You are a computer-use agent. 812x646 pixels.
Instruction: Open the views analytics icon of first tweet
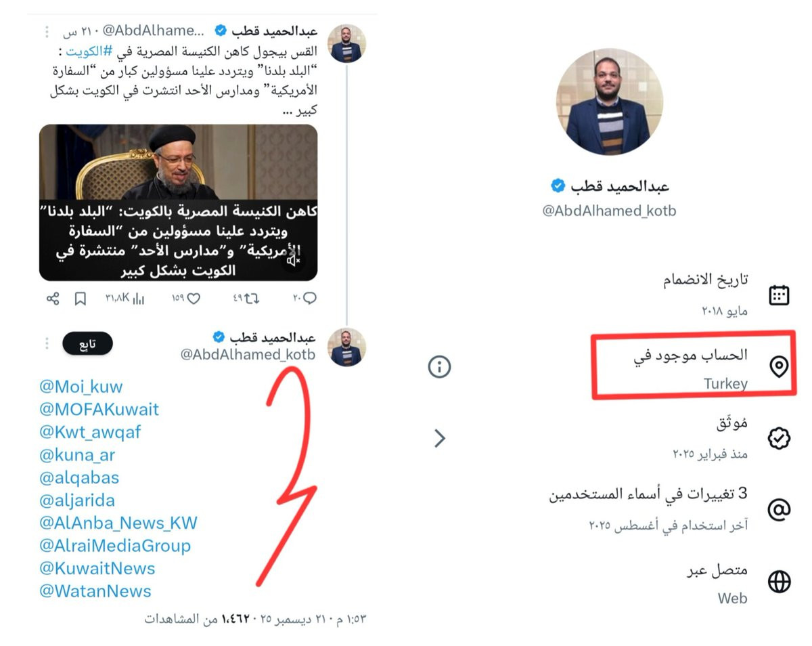[138, 299]
